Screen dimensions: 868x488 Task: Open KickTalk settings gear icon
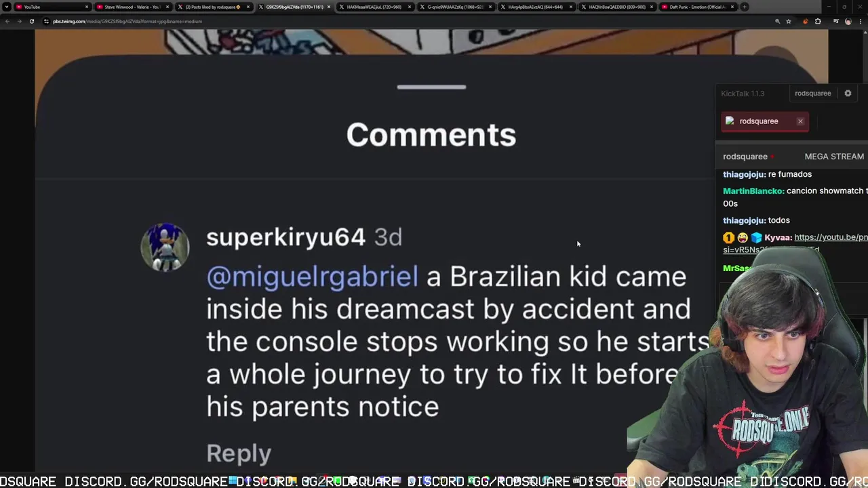click(848, 94)
